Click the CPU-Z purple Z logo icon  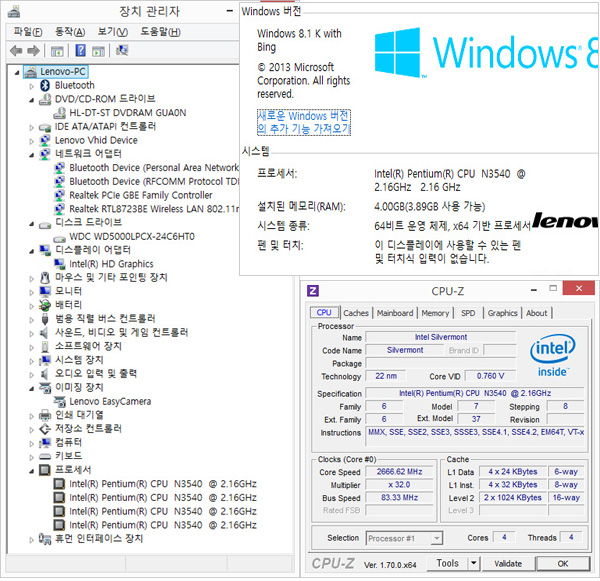click(313, 291)
